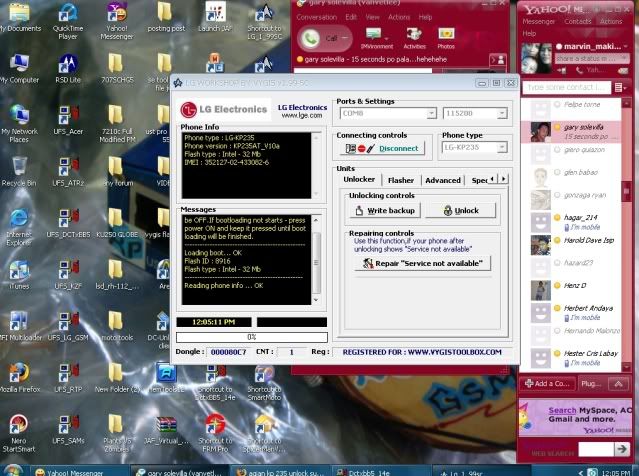Expand marvin_maki status dropdown in Yahoo Messenger
Screen dimensions: 639x476
point(626,46)
